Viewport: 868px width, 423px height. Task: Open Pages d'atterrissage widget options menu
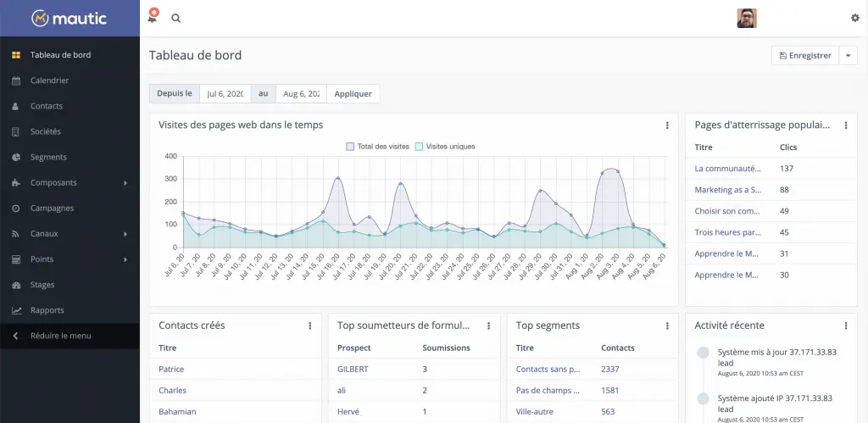[846, 125]
